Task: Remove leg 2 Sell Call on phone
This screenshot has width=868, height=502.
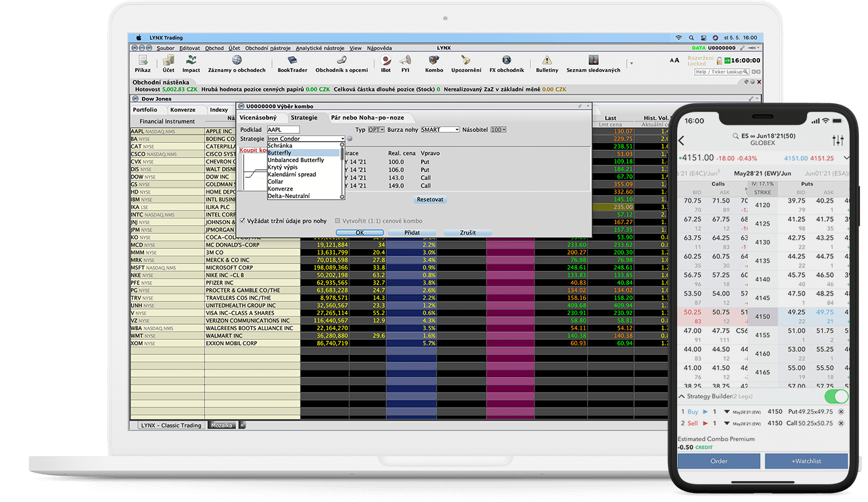Action: [x=841, y=424]
